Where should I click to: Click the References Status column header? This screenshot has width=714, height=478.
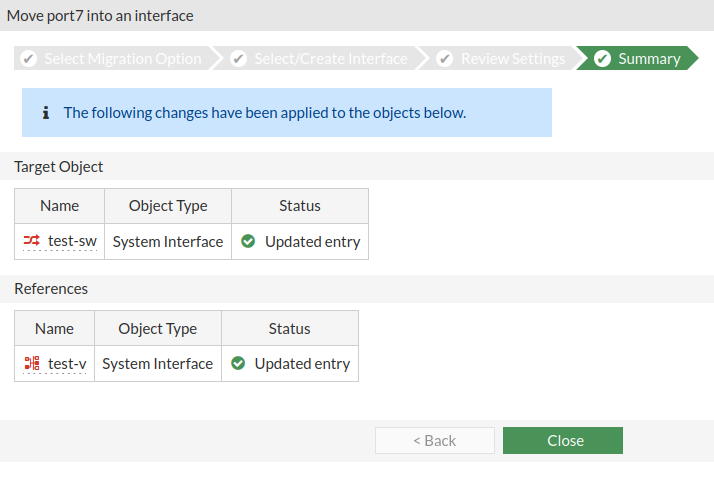[289, 328]
